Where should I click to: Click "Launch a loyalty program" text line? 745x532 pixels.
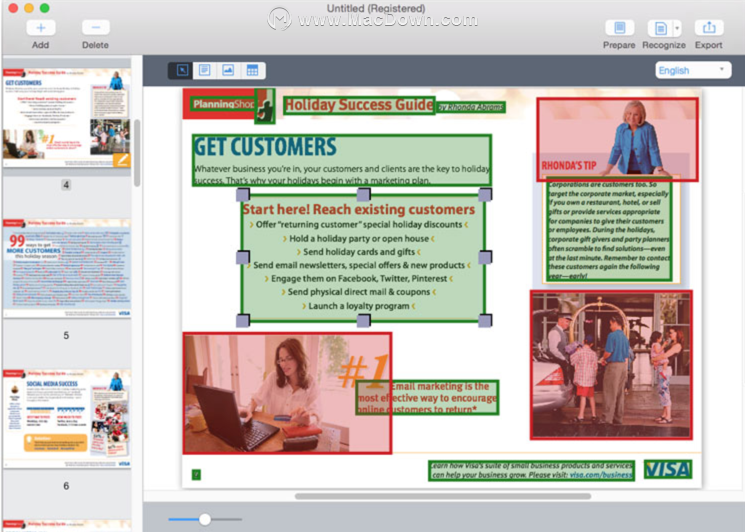[359, 306]
